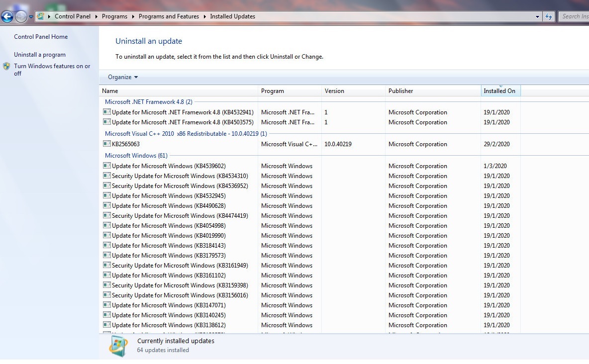Select 'Update for Microsoft .NET Framework 4.8 (KB4532941)' text
This screenshot has height=364, width=589.
(x=183, y=112)
